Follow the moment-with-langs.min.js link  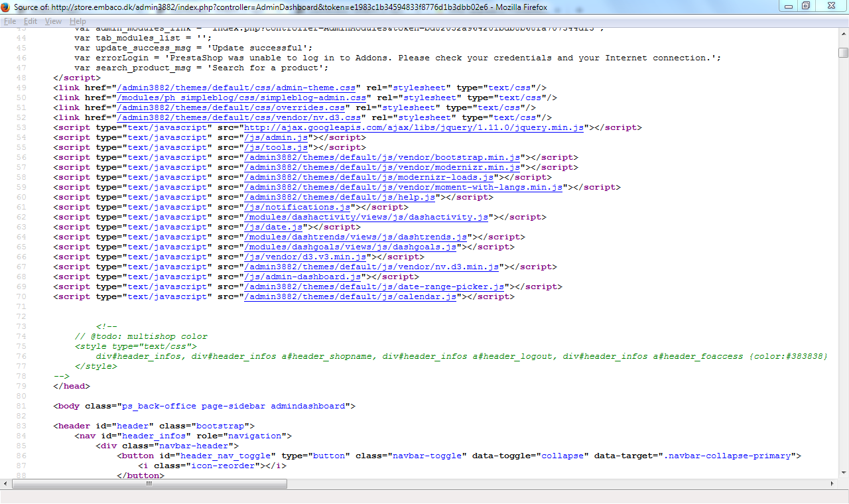point(403,187)
